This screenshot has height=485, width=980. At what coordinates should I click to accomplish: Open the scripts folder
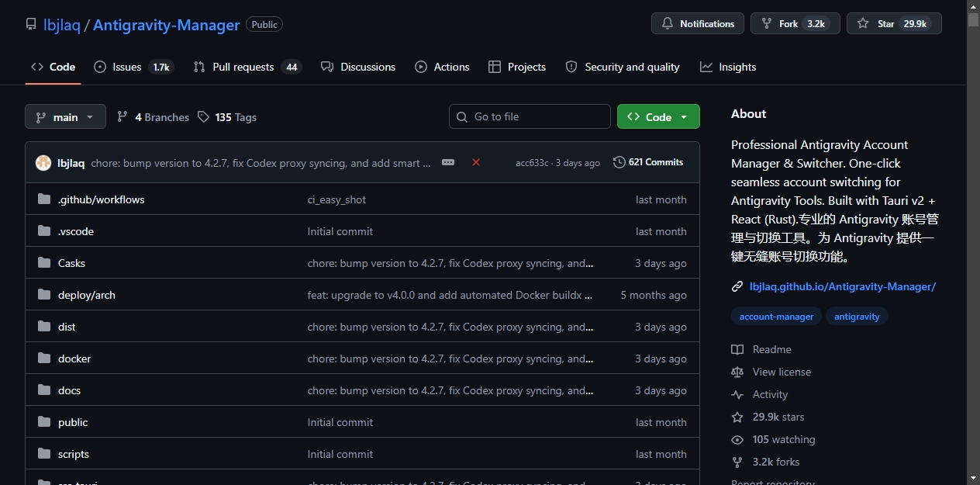point(74,454)
